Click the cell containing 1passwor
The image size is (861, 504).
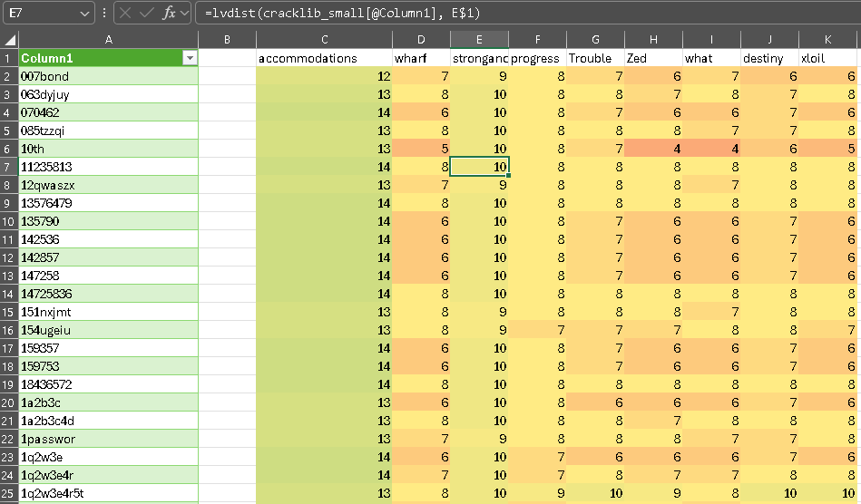pyautogui.click(x=109, y=439)
